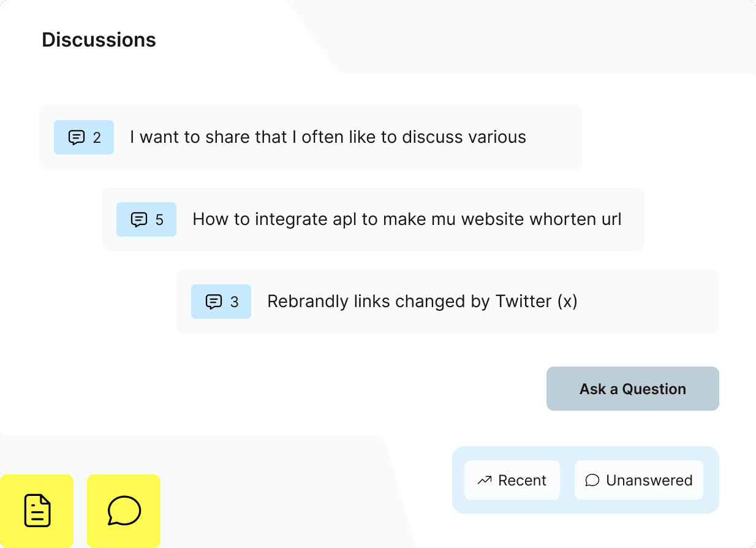Click the speech bubble icon next to Unanswered
Image resolution: width=756 pixels, height=548 pixels.
coord(592,480)
